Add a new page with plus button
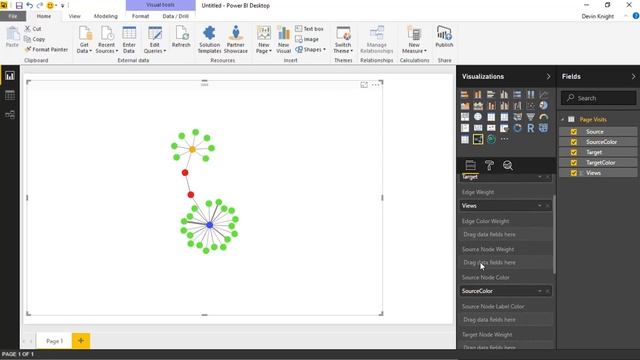The width and height of the screenshot is (640, 360). (81, 340)
